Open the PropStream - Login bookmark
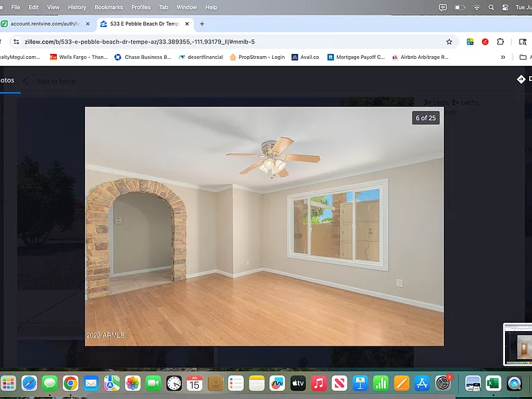 click(x=257, y=57)
